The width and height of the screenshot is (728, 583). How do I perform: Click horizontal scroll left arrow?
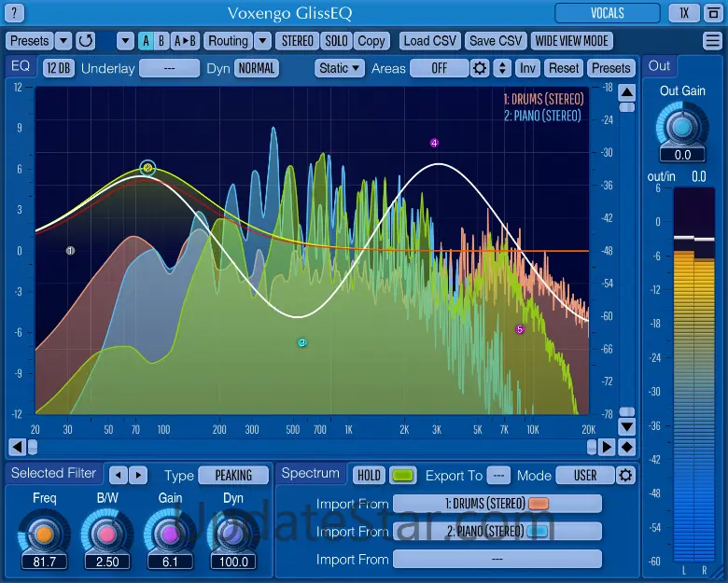tap(17, 447)
